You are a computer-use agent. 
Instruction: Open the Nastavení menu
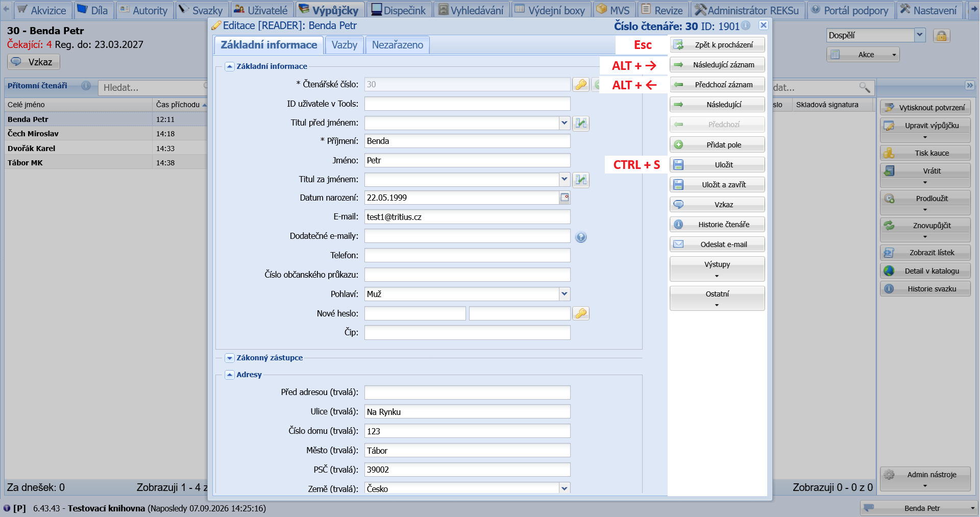pyautogui.click(x=929, y=10)
